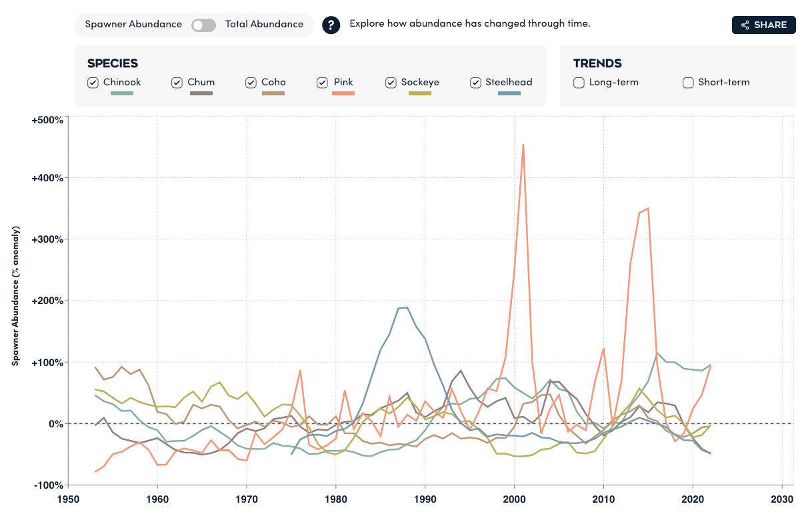The width and height of the screenshot is (812, 524).
Task: Select the Total Abundance label
Action: coord(264,25)
